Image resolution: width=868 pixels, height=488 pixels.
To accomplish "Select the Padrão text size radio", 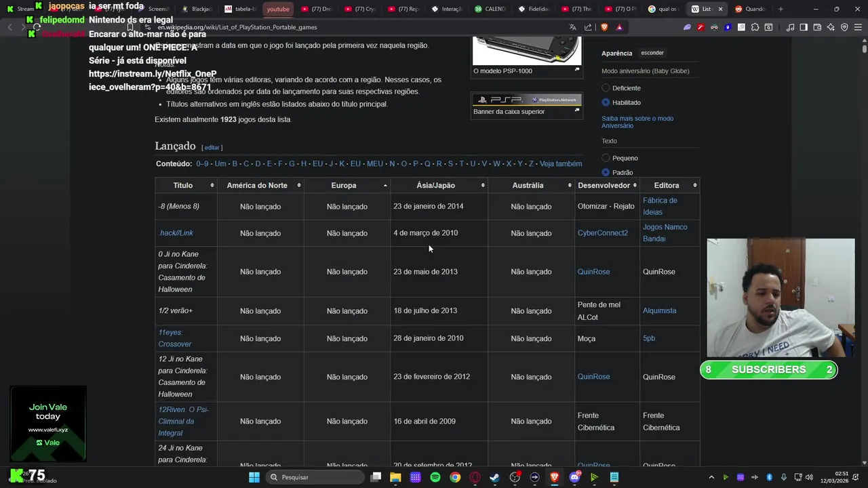I will (x=606, y=173).
